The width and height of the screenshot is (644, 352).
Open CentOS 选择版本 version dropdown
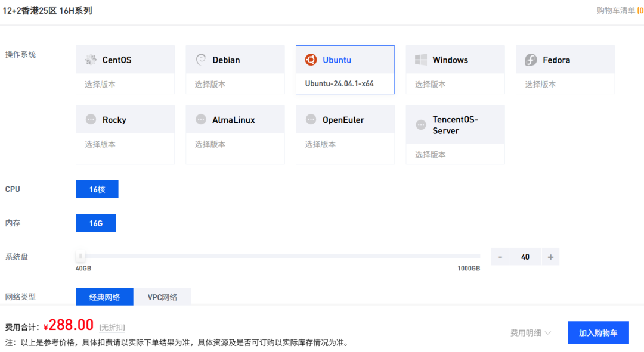pyautogui.click(x=125, y=84)
